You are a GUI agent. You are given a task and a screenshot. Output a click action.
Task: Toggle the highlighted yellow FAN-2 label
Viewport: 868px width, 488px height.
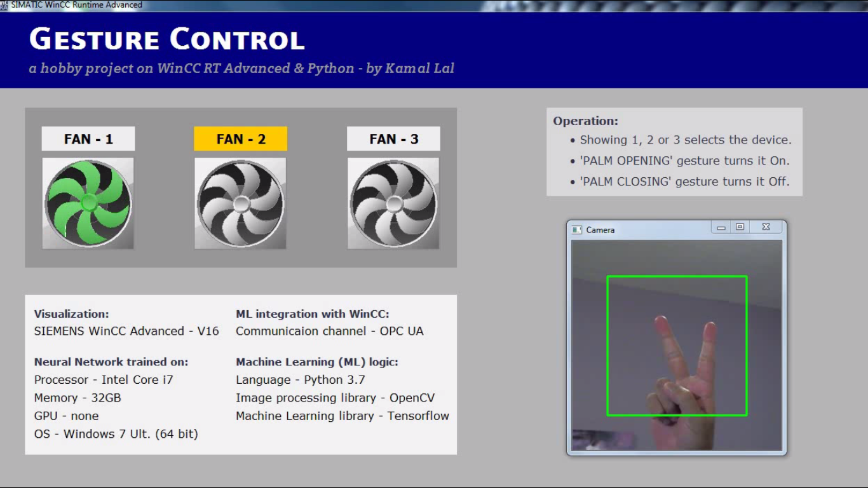click(x=240, y=139)
